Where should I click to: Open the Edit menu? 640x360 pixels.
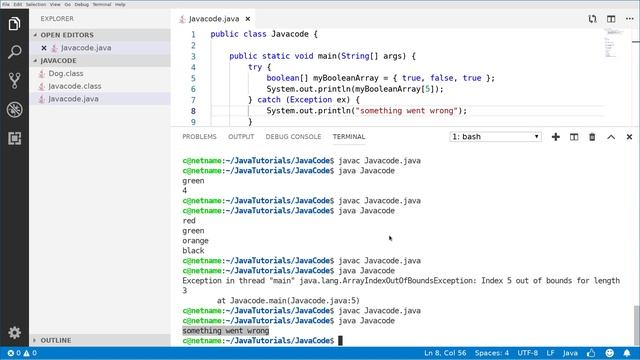tap(18, 4)
